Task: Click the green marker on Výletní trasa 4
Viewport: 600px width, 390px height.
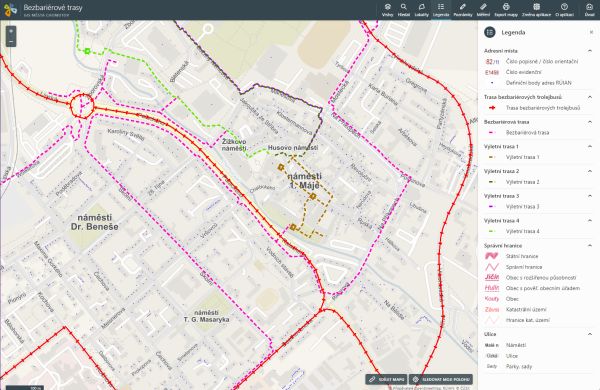Action: tap(87, 51)
